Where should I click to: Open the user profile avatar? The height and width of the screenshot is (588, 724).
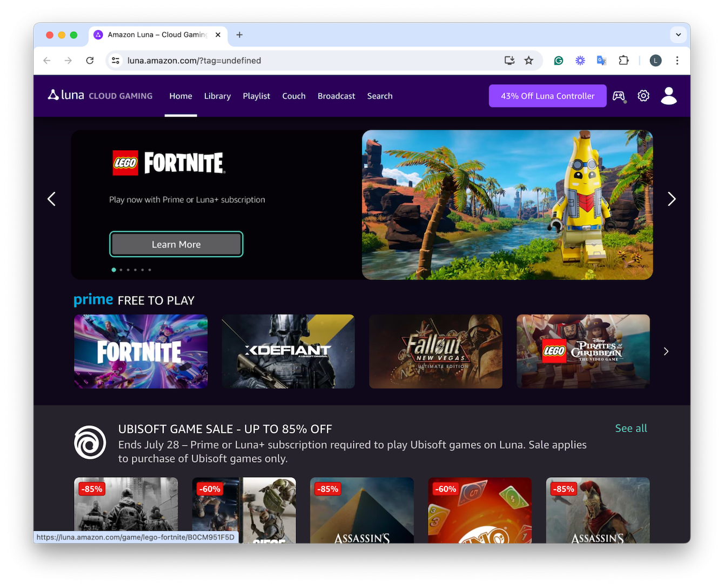point(668,96)
